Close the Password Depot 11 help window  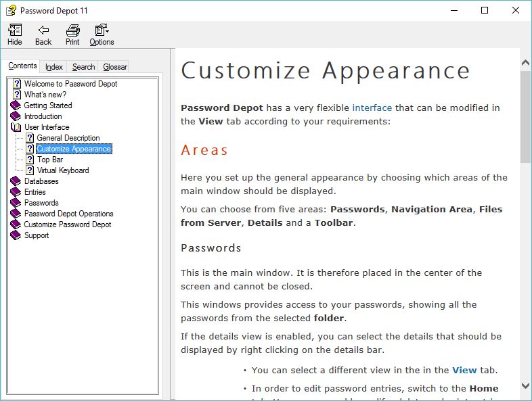click(515, 11)
